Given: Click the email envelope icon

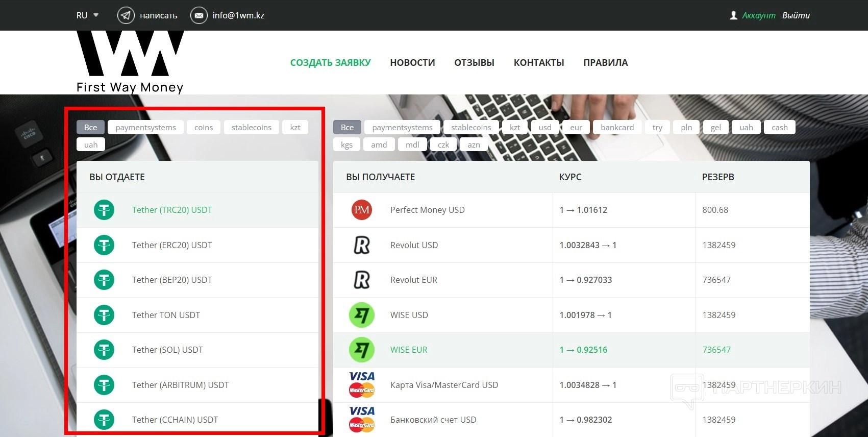Looking at the screenshot, I should click(x=199, y=15).
